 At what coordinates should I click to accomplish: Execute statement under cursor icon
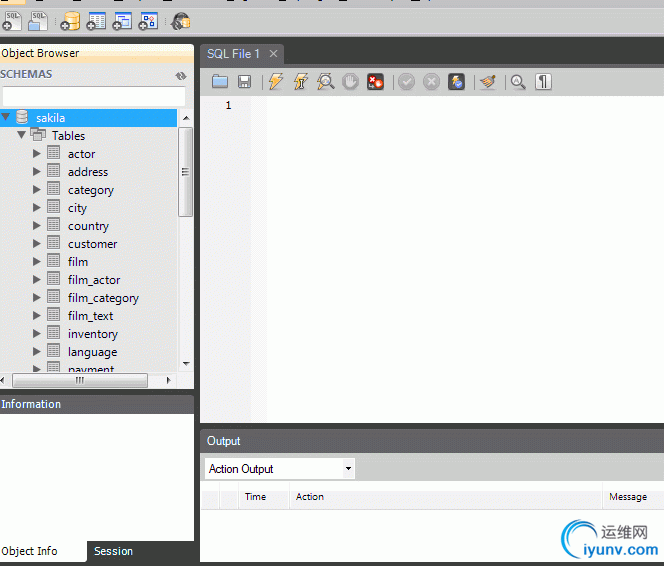tap(301, 81)
